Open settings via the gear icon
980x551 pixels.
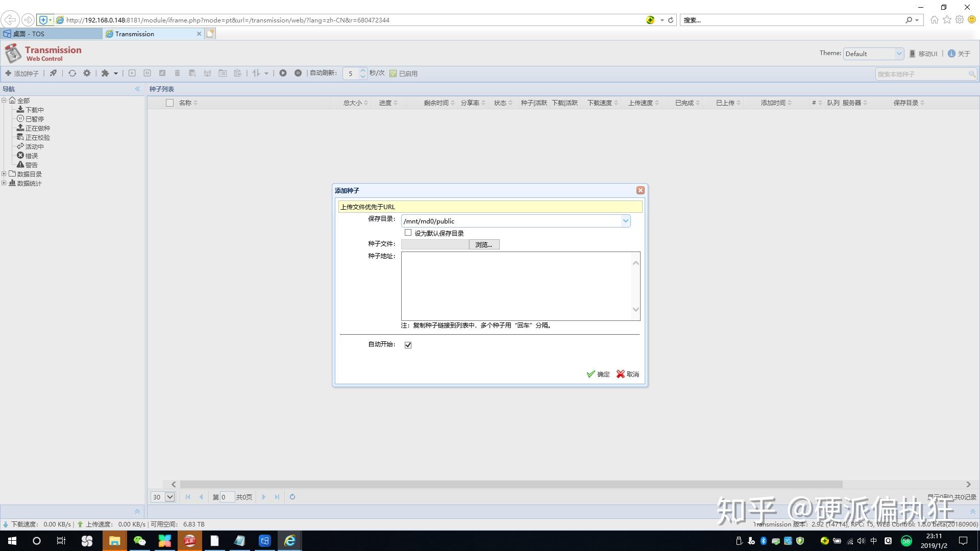[87, 73]
